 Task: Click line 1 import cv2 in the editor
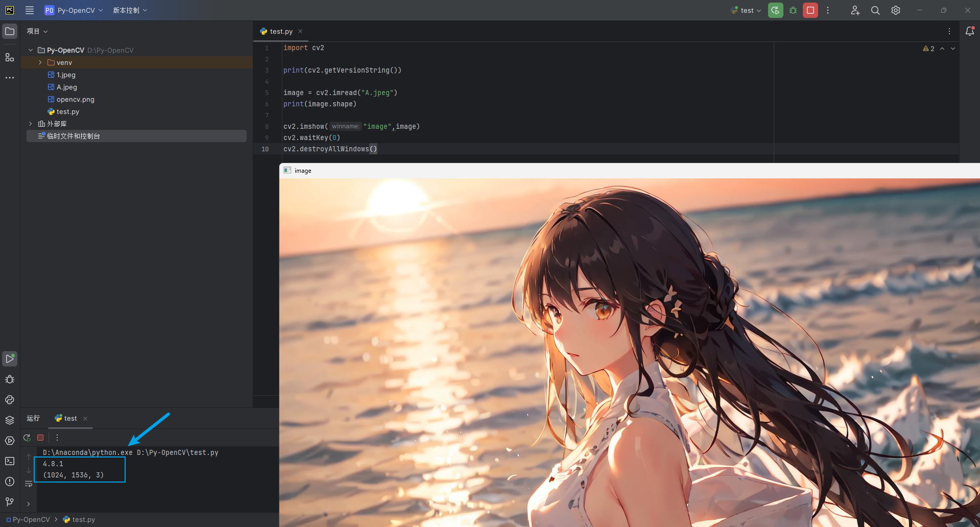pyautogui.click(x=304, y=48)
